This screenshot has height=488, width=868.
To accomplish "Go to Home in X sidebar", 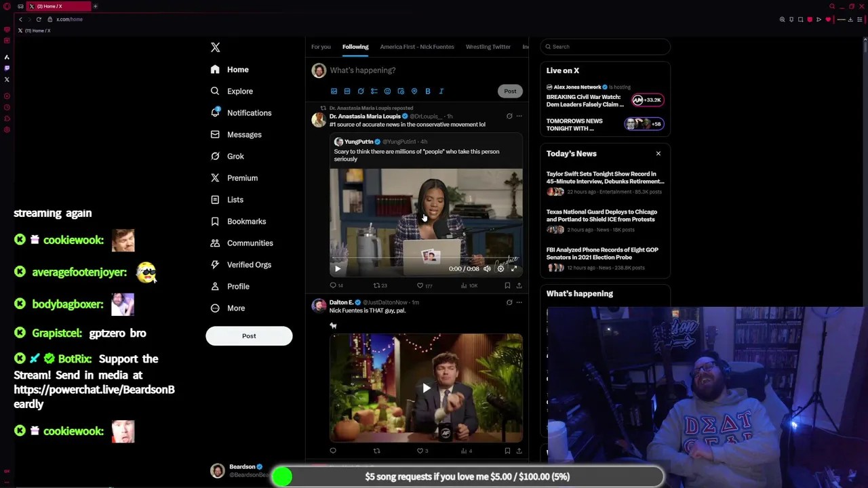I will 230,70.
